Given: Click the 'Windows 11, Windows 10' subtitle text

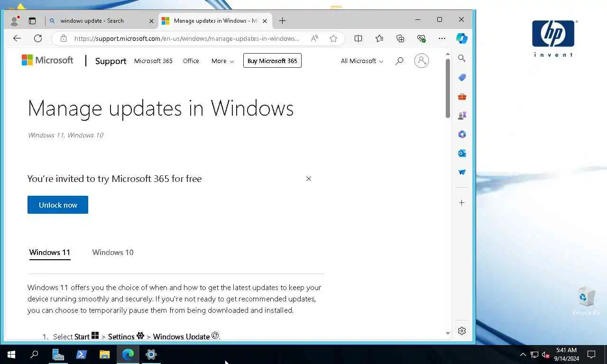Looking at the screenshot, I should pyautogui.click(x=65, y=135).
